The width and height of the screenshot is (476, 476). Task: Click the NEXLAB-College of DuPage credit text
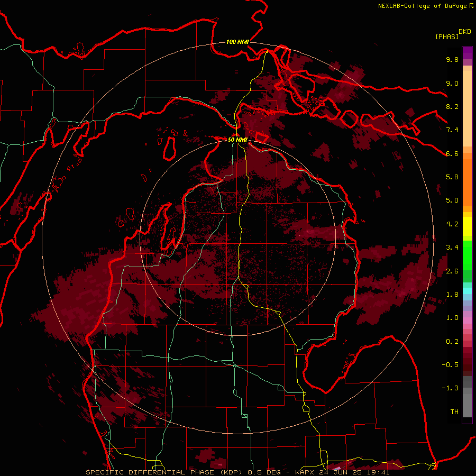pos(423,6)
